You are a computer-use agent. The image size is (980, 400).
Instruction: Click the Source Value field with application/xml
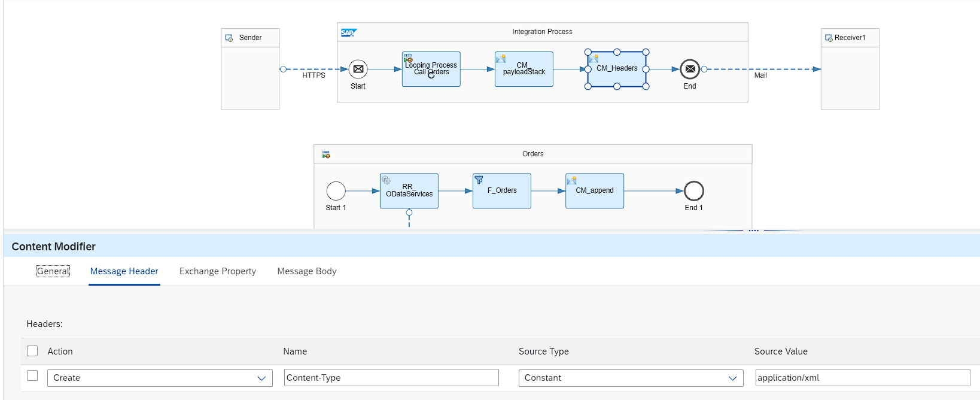pos(862,378)
